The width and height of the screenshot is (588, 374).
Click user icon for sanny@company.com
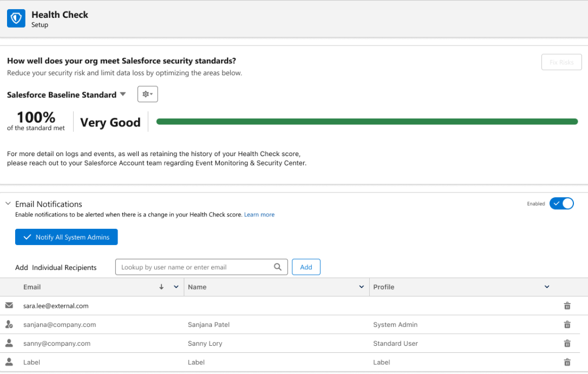pos(9,343)
